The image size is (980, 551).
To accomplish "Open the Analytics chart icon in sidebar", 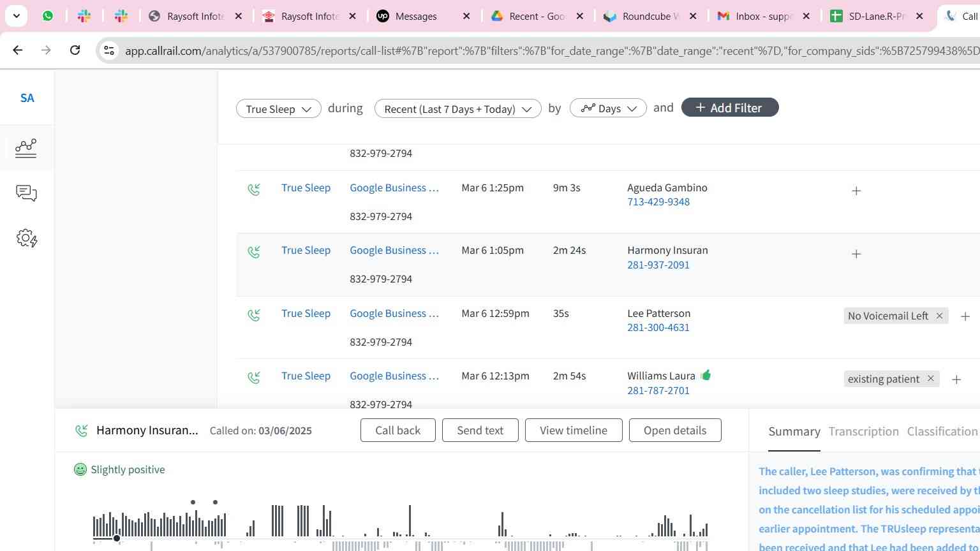I will coord(26,148).
